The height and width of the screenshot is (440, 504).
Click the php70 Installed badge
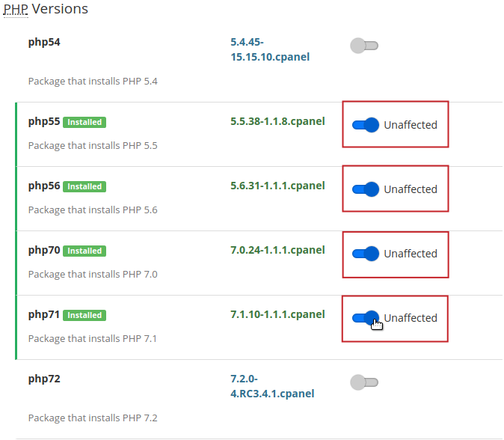tap(84, 251)
